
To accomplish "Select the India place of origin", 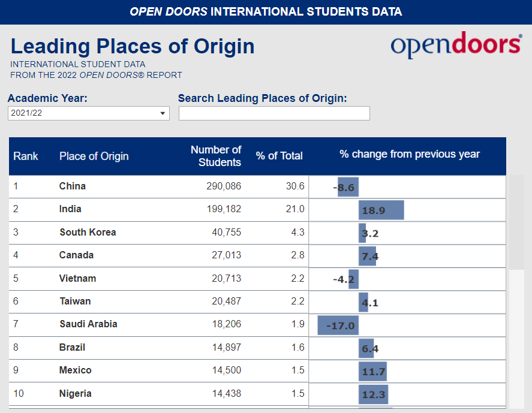I will (x=70, y=209).
